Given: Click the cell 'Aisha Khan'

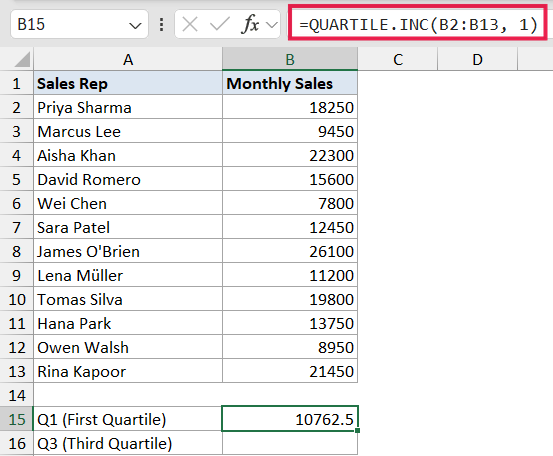Looking at the screenshot, I should (x=128, y=156).
